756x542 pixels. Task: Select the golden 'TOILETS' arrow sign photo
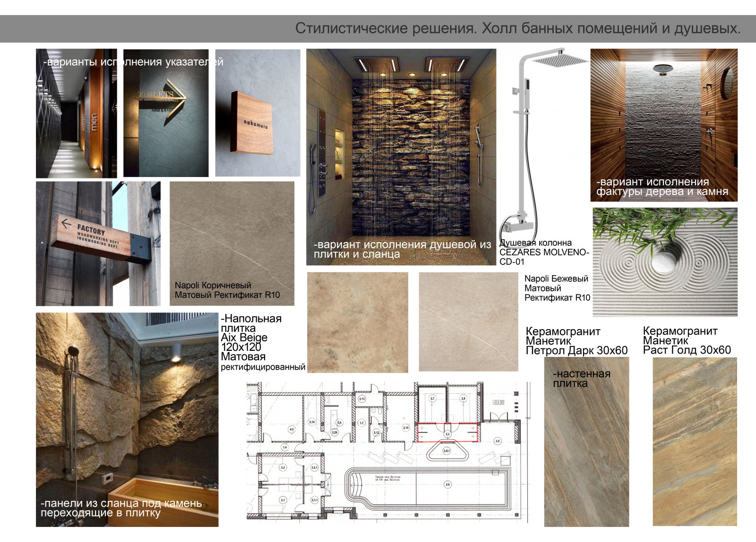coord(166,113)
